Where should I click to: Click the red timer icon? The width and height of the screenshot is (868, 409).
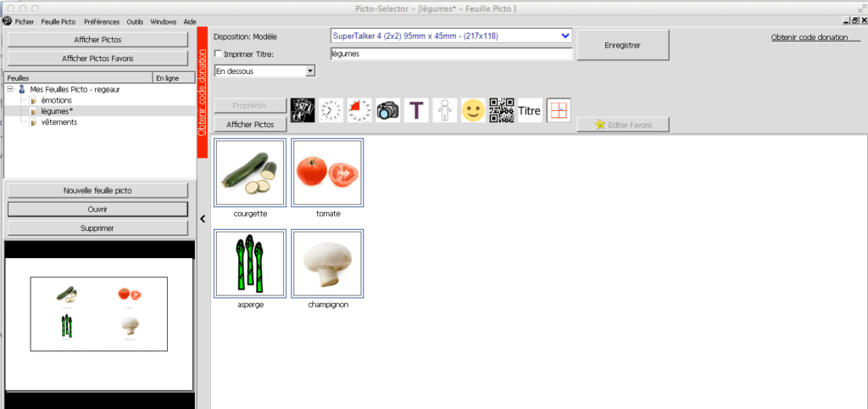359,110
